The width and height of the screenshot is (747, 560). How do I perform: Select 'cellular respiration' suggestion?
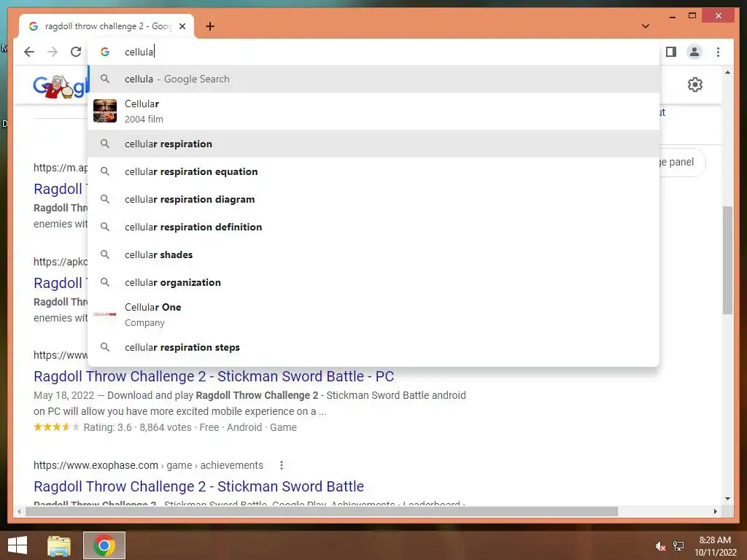pos(373,144)
